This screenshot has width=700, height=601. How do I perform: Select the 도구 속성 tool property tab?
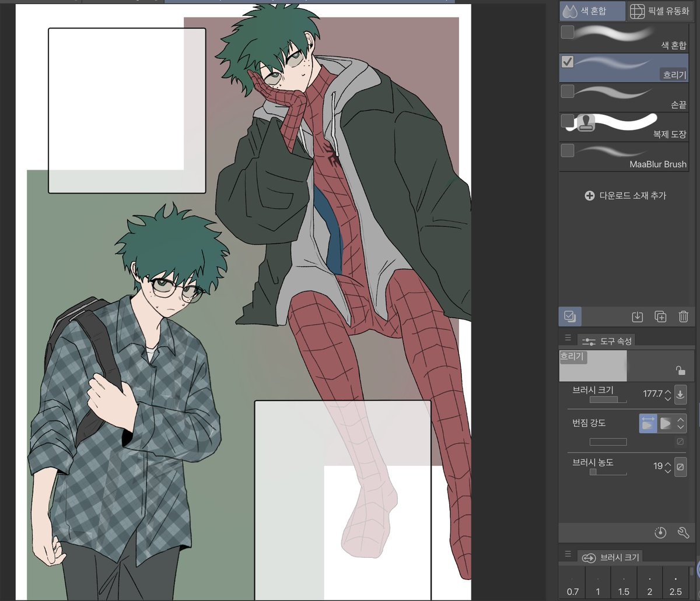click(x=605, y=341)
